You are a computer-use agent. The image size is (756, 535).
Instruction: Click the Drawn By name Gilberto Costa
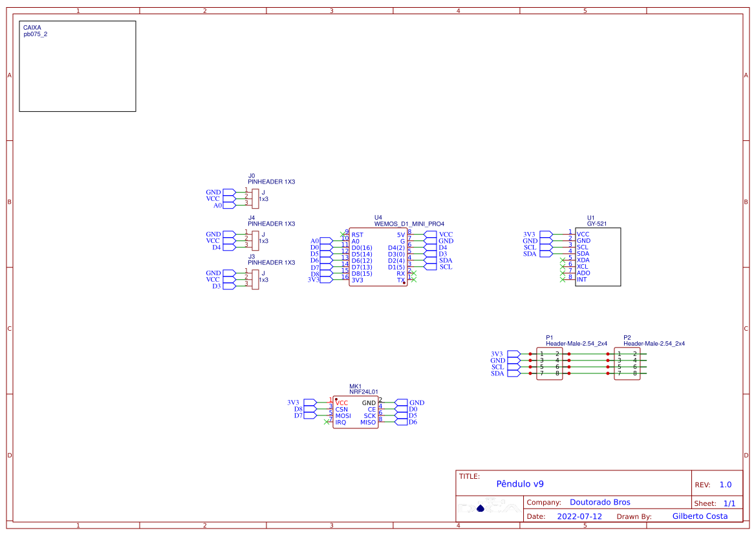pos(700,516)
